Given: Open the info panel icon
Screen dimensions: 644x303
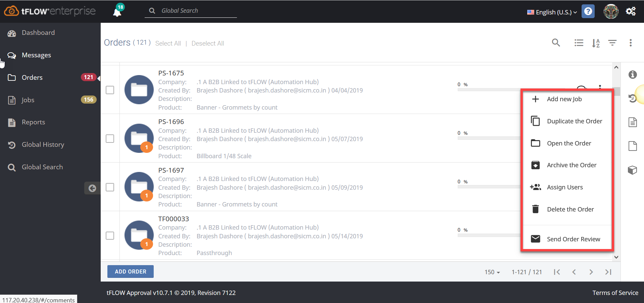Looking at the screenshot, I should pyautogui.click(x=633, y=74).
